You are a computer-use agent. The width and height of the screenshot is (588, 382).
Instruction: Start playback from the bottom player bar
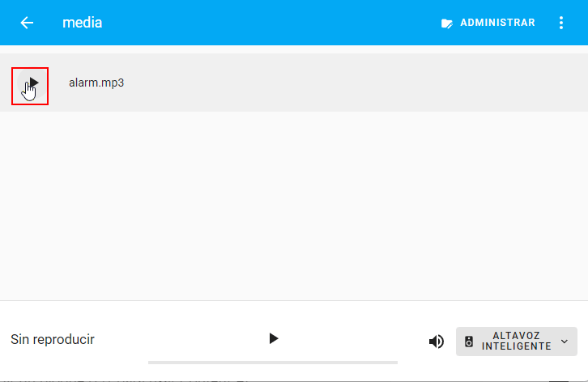[273, 338]
